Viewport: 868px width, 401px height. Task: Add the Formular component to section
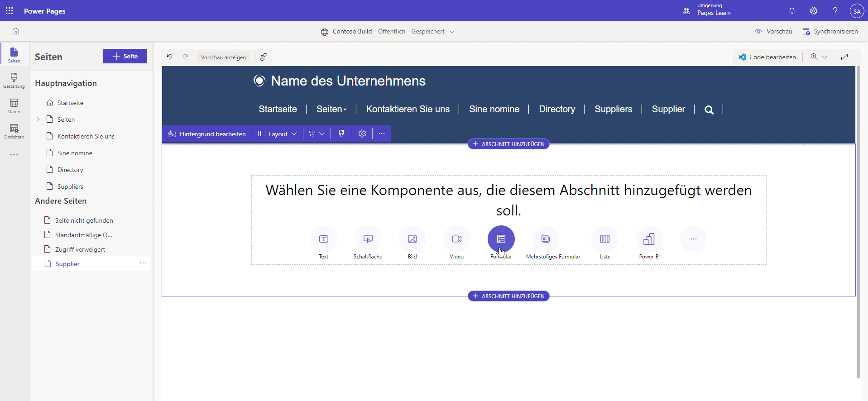501,239
